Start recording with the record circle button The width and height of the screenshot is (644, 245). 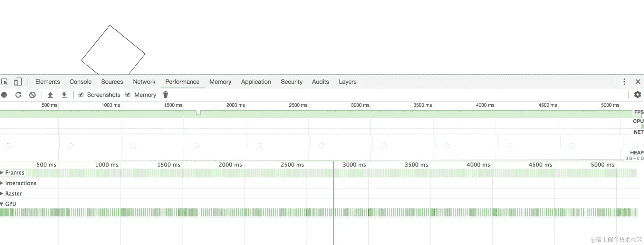4,95
